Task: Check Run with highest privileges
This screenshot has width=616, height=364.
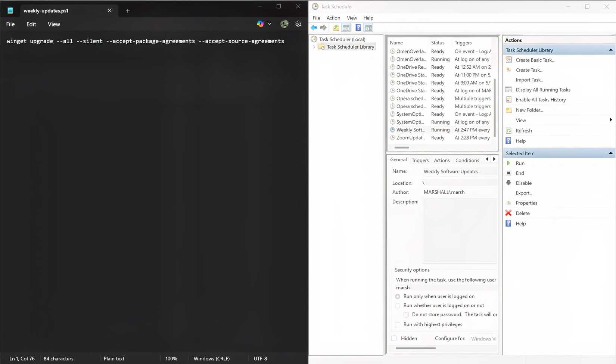Action: [398, 324]
